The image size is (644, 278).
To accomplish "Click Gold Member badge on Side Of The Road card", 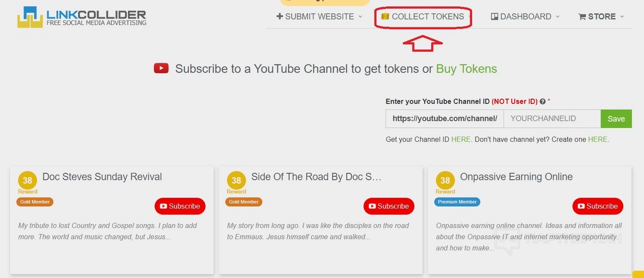I will tap(244, 202).
